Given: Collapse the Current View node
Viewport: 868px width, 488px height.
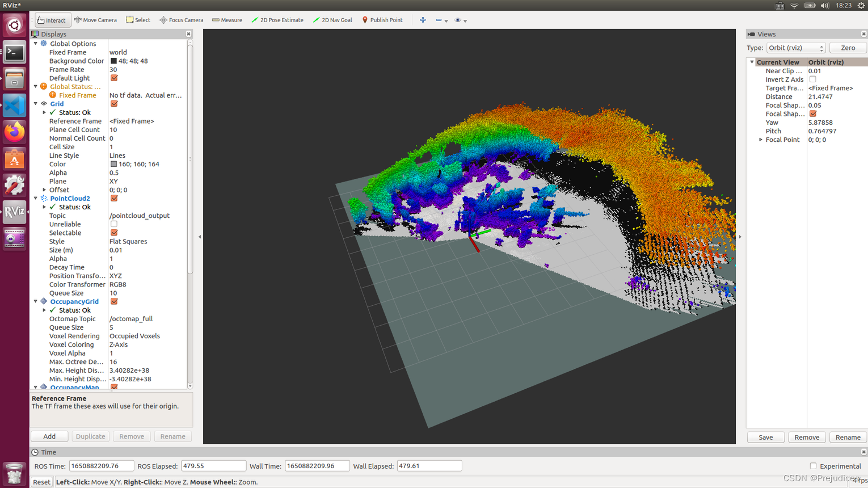Looking at the screenshot, I should point(752,62).
